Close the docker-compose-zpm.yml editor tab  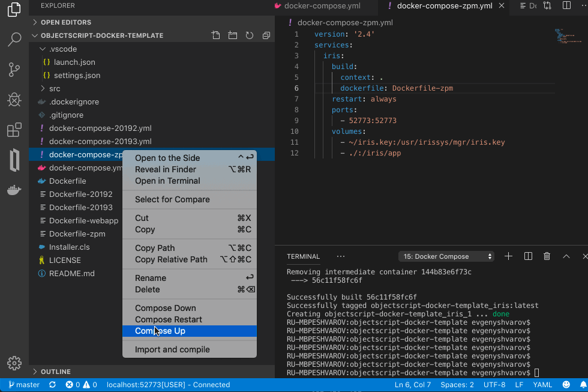click(502, 5)
